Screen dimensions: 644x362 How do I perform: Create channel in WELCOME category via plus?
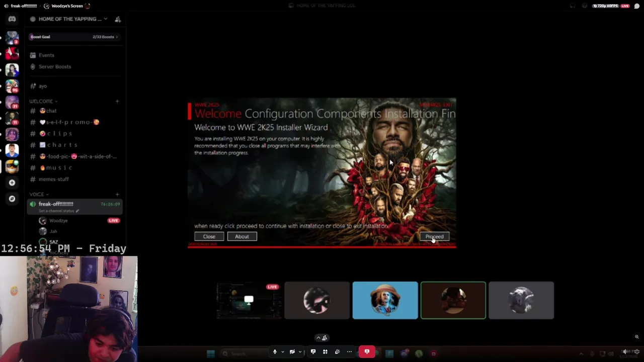117,101
